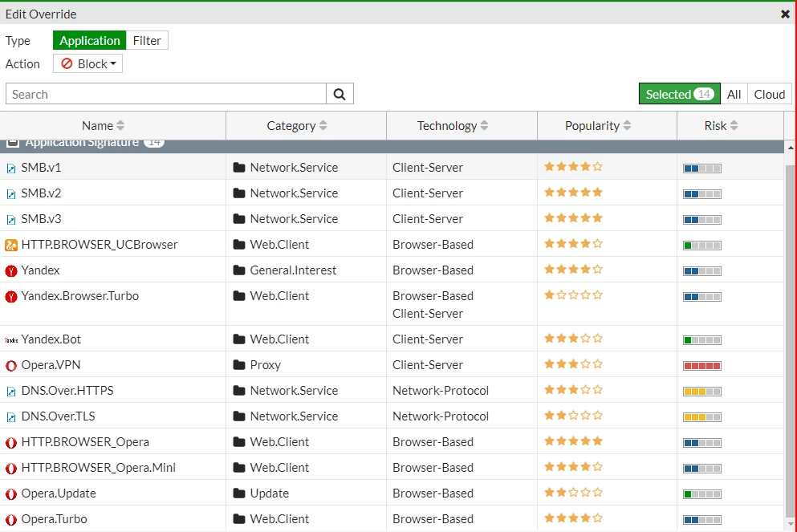Viewport: 797px width, 532px height.
Task: Click the scrollbar down arrow
Action: click(791, 525)
